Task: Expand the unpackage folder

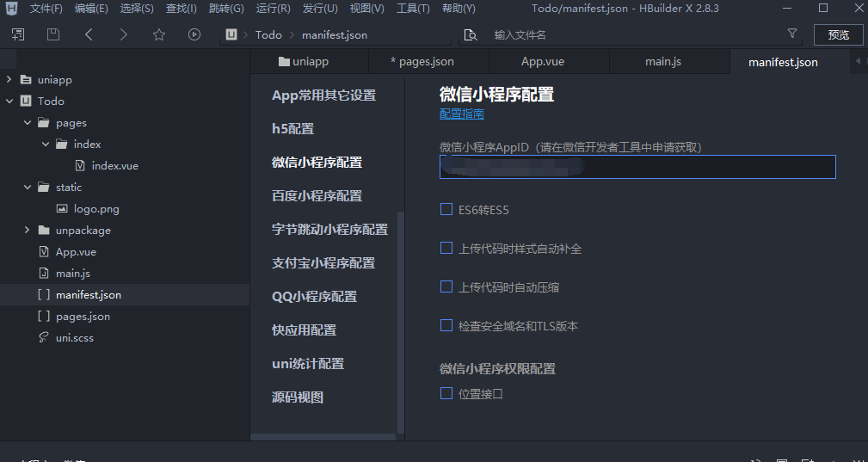Action: 28,231
